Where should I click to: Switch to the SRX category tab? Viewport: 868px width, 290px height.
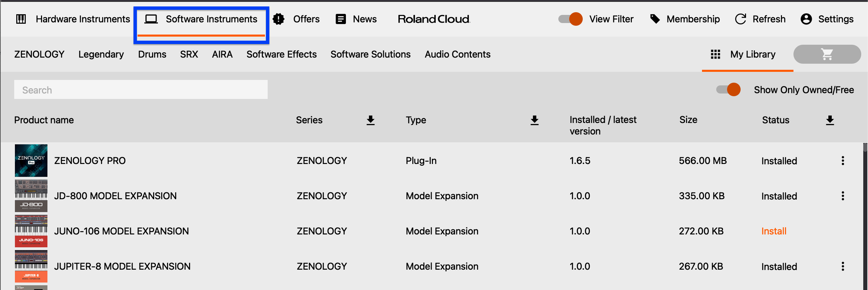pyautogui.click(x=189, y=54)
